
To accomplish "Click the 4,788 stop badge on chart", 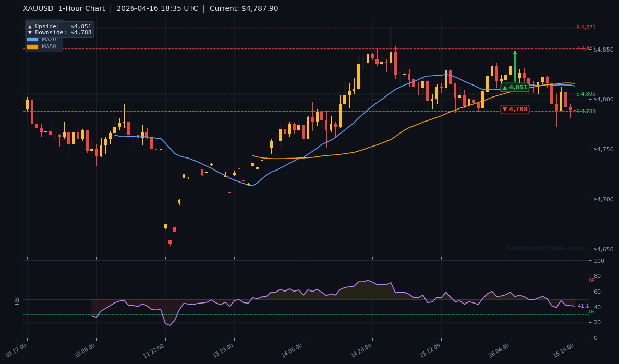I will [514, 110].
